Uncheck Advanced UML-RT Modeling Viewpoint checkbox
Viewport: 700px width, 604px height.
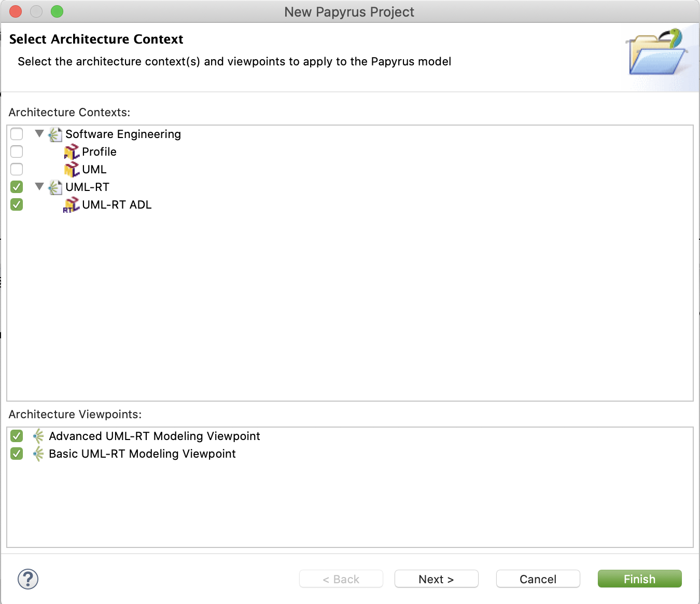[17, 436]
